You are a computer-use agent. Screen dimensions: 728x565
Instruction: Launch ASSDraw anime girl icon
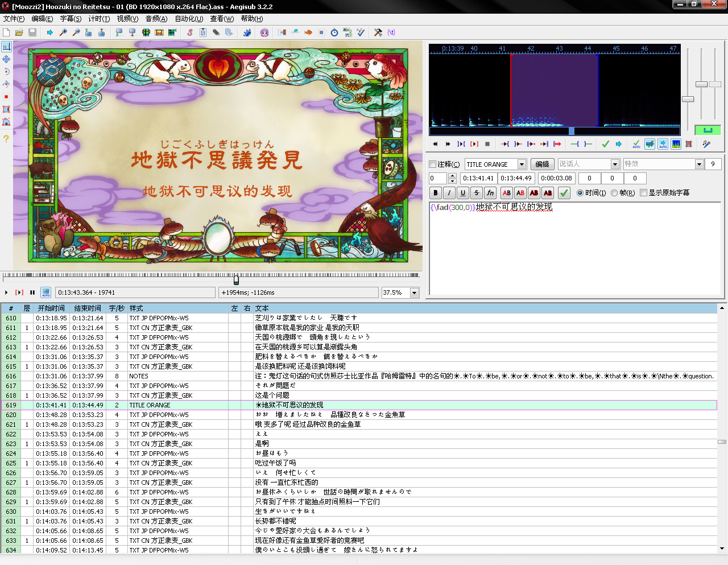(x=264, y=32)
